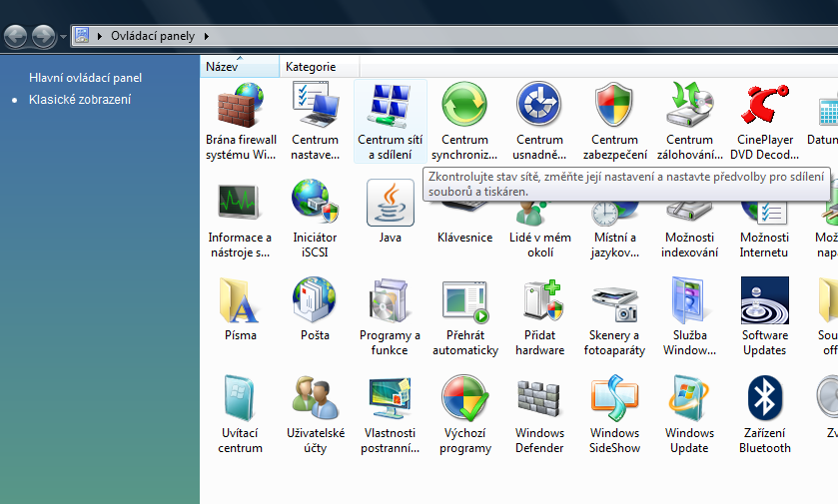Open Uživatelské účty icon
The height and width of the screenshot is (504, 838).
[316, 398]
